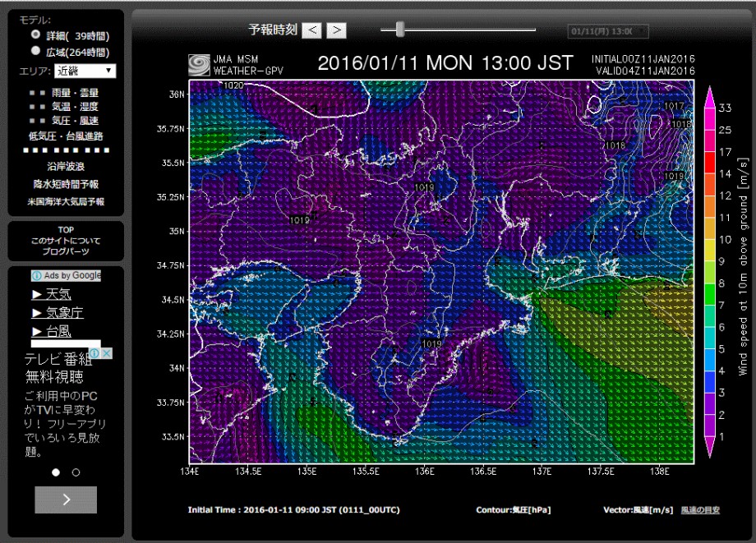Image resolution: width=756 pixels, height=543 pixels.
Task: Click the 風速の目安 link
Action: tap(700, 510)
